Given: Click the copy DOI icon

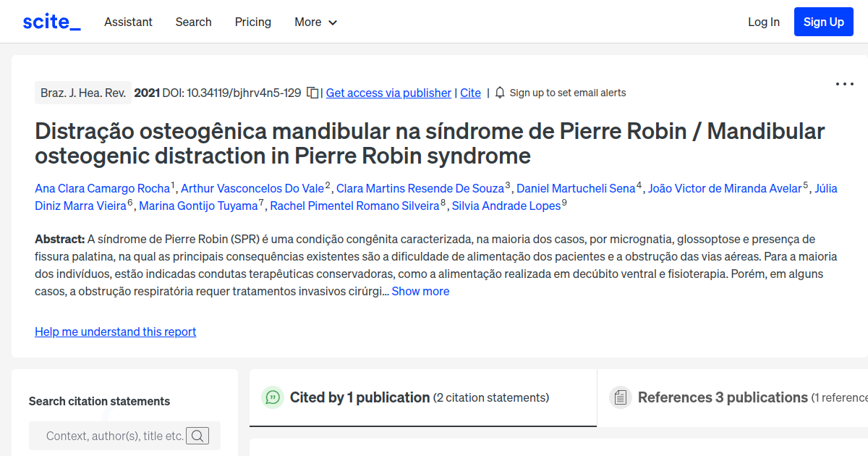Looking at the screenshot, I should (312, 93).
